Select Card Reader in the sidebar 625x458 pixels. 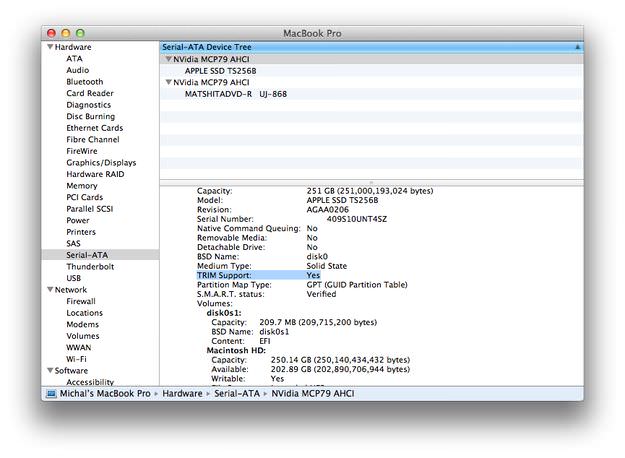[x=90, y=93]
